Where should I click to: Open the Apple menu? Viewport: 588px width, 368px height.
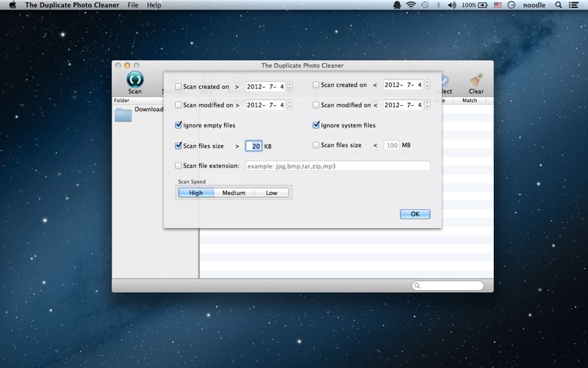click(x=12, y=5)
